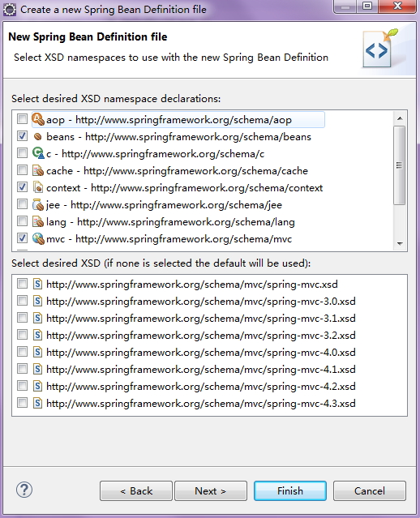Check the spring-mvc-4.3.xsd checkbox
The height and width of the screenshot is (518, 420).
click(x=22, y=402)
